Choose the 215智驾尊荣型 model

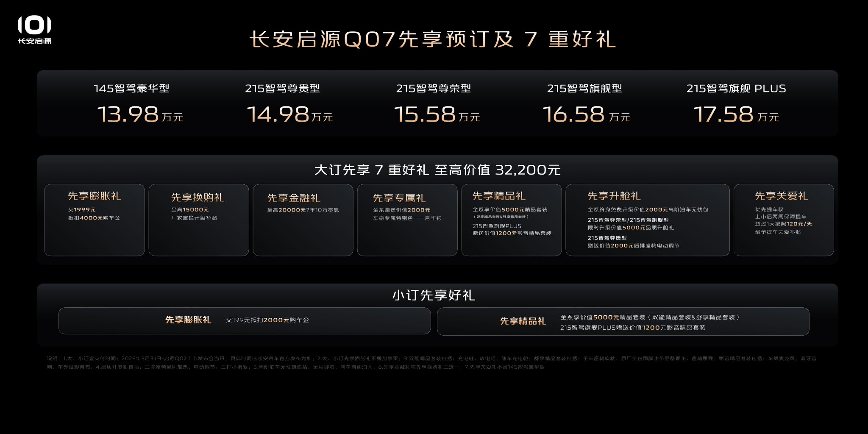[433, 89]
